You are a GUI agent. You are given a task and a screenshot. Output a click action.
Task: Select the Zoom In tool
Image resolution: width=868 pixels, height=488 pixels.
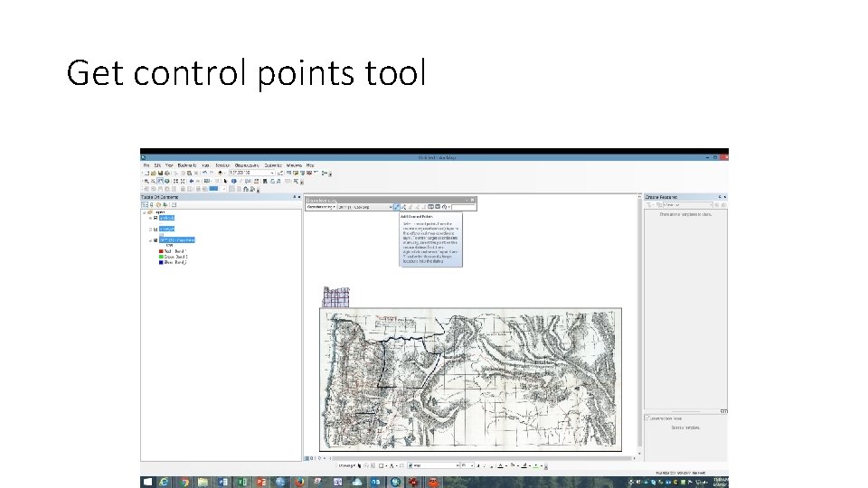point(146,181)
